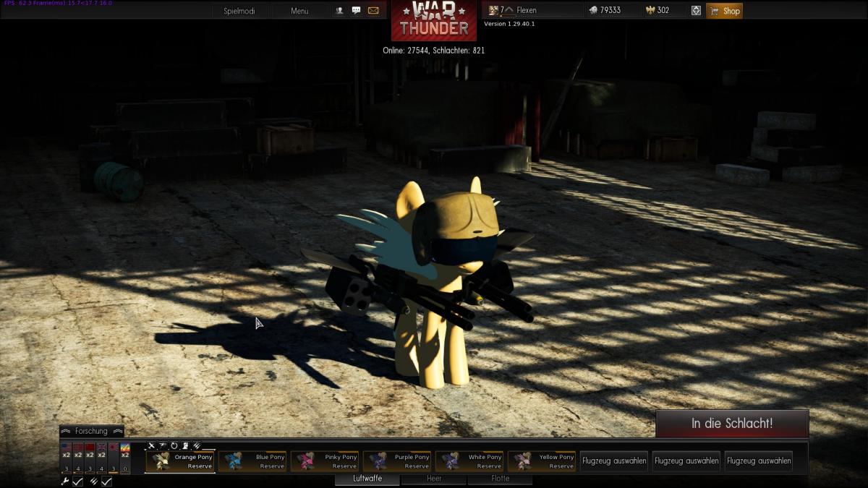The height and width of the screenshot is (488, 868).
Task: Click the striped ammo icon above Orange Pony
Action: pos(196,446)
